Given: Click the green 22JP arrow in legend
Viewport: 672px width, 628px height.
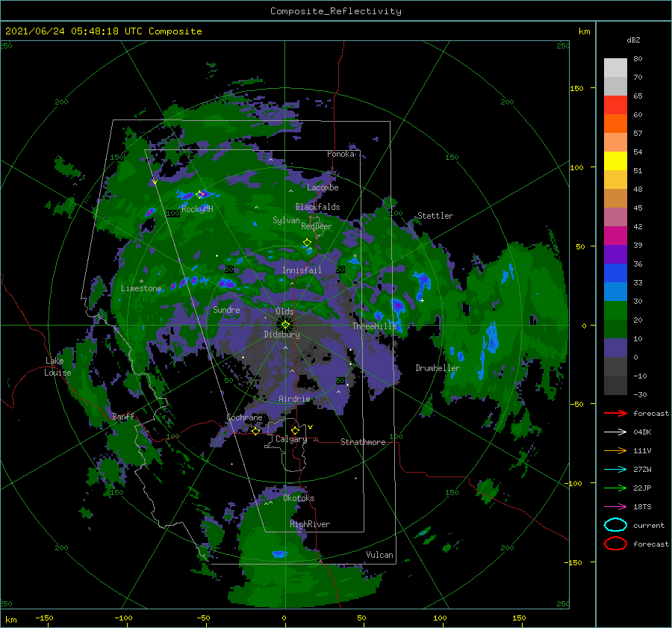Looking at the screenshot, I should pos(615,488).
